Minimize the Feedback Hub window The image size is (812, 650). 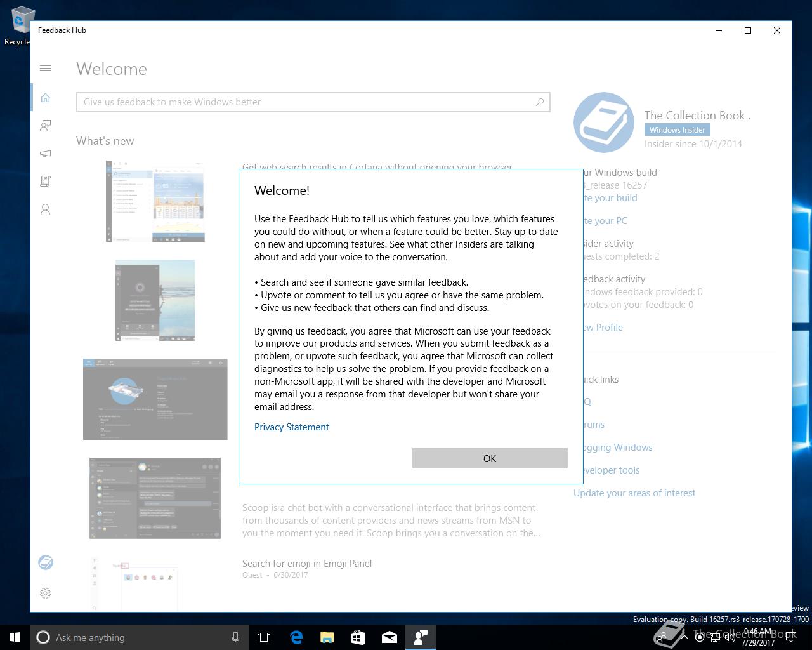coord(719,30)
